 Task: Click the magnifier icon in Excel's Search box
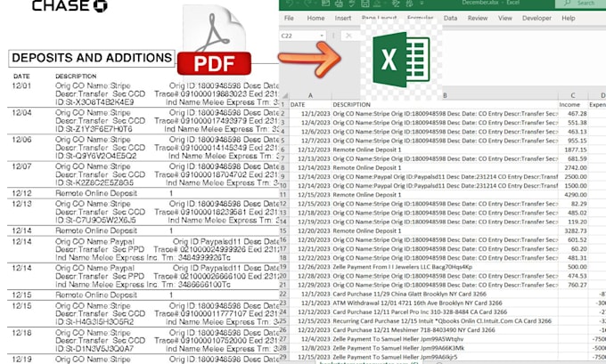(x=567, y=3)
